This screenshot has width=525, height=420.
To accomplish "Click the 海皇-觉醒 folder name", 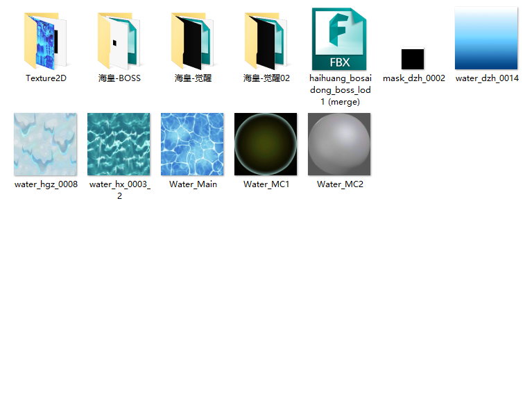I will pos(193,78).
